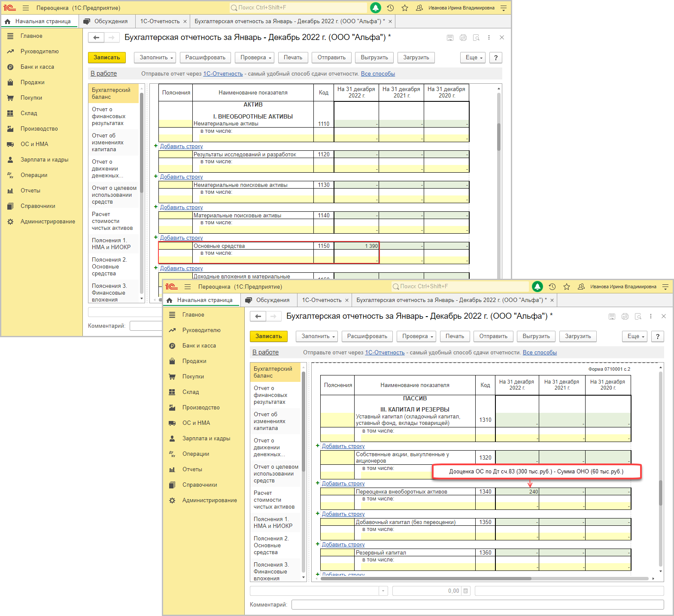Expand Проверка dropdown in back window
The height and width of the screenshot is (616, 674).
[x=255, y=58]
